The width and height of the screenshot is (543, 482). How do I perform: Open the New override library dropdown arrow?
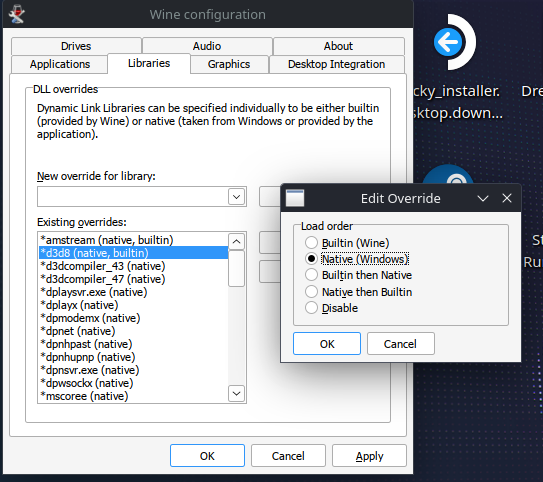[x=237, y=197]
